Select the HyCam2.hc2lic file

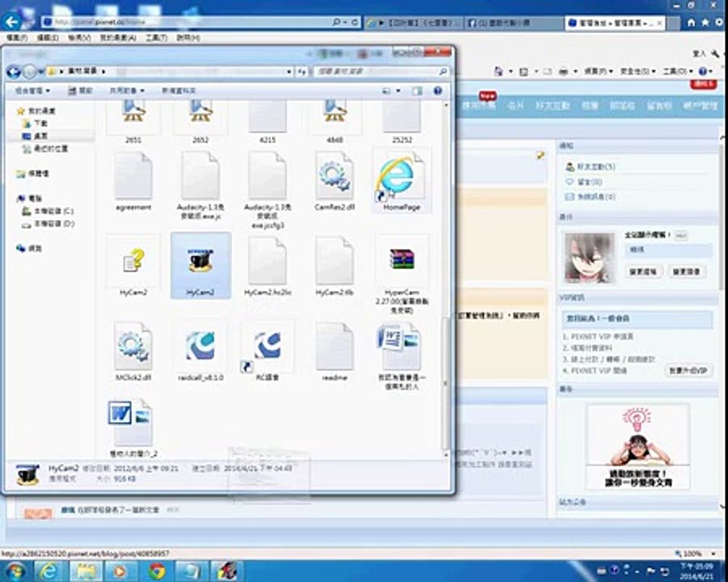[268, 267]
